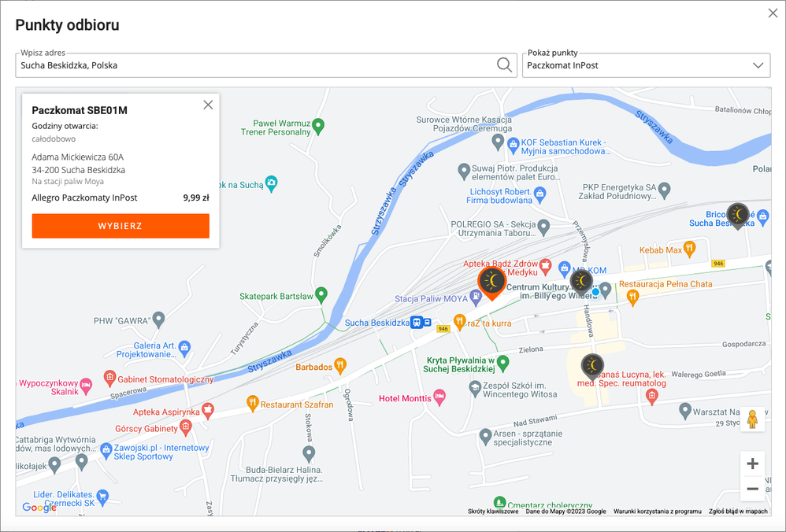Screen dimensions: 786x532
Task: Click the Paweł Warmuz Trener Personalny pin
Action: point(318,126)
